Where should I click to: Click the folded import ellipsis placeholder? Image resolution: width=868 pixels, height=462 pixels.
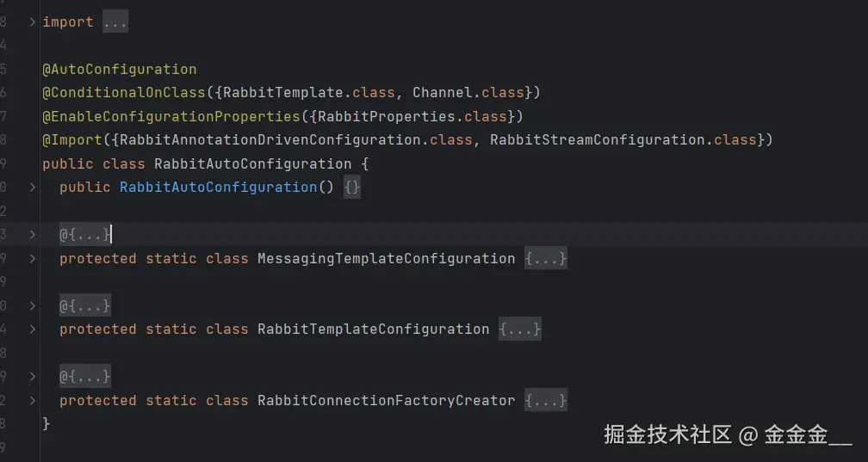pos(115,22)
